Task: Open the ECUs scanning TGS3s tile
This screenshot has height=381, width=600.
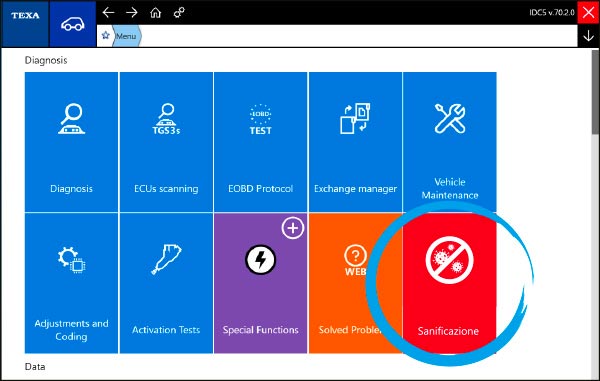Action: pos(166,142)
